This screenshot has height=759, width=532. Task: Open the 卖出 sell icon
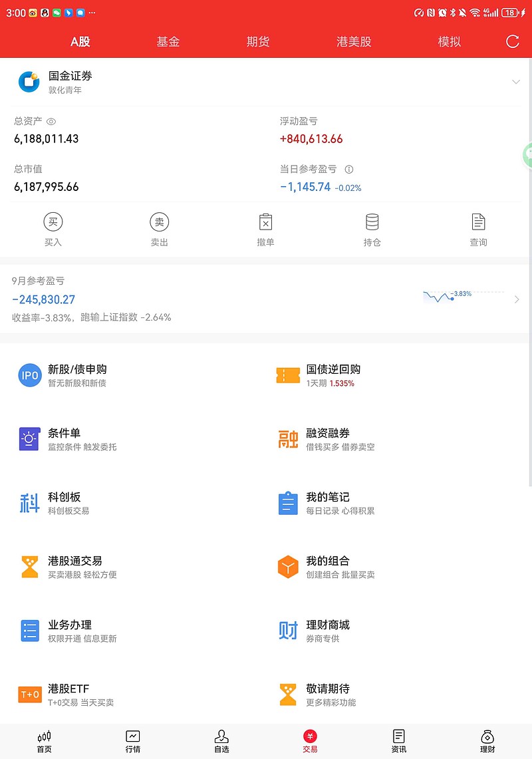159,222
